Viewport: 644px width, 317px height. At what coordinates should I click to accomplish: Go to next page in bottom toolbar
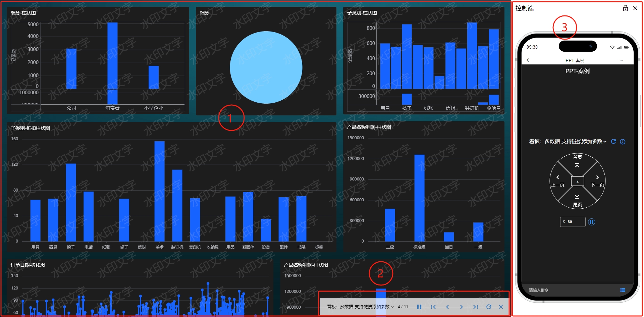click(x=461, y=307)
